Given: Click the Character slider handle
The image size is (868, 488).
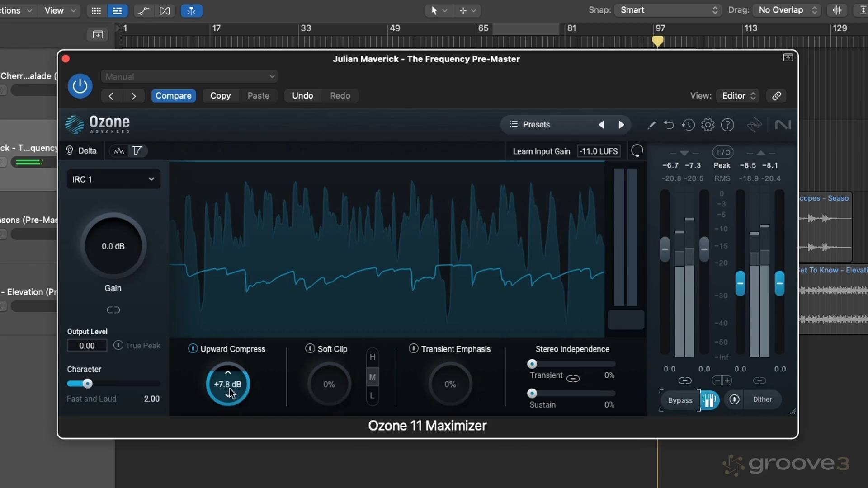Looking at the screenshot, I should [x=87, y=384].
